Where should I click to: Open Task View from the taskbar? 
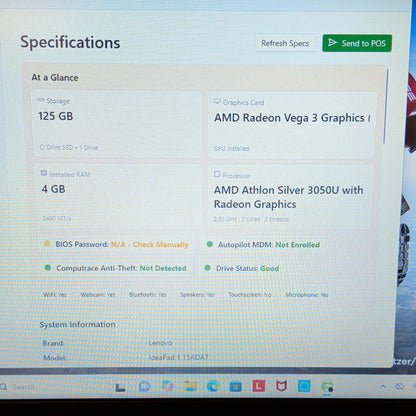(x=120, y=387)
